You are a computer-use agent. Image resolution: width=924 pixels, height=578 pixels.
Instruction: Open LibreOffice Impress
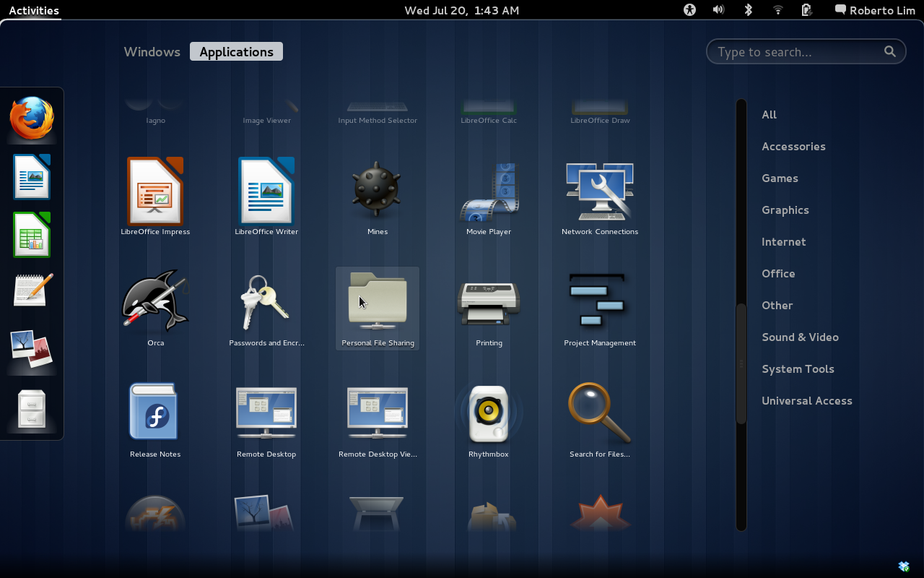(155, 191)
